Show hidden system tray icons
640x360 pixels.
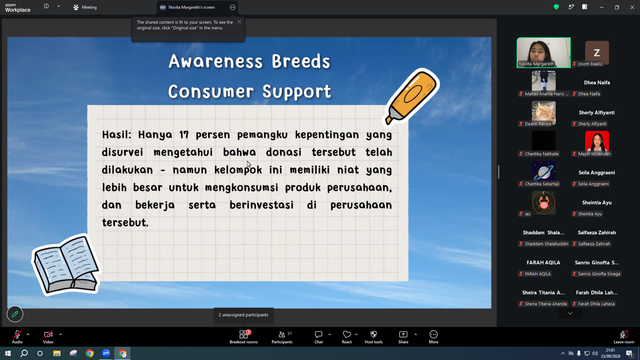tap(563, 353)
